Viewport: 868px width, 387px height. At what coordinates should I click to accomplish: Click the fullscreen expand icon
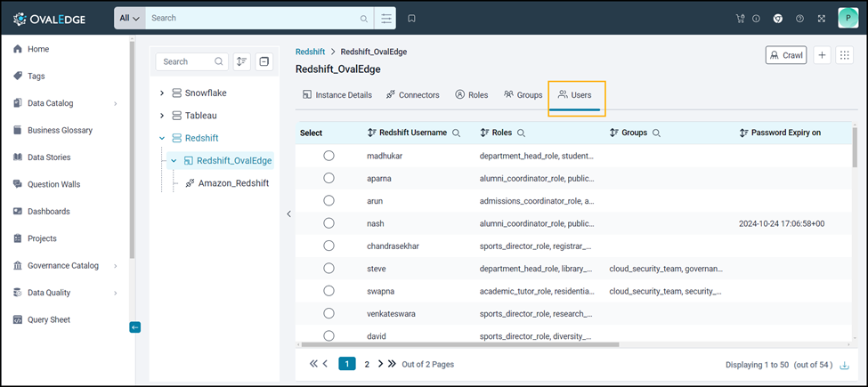click(822, 19)
